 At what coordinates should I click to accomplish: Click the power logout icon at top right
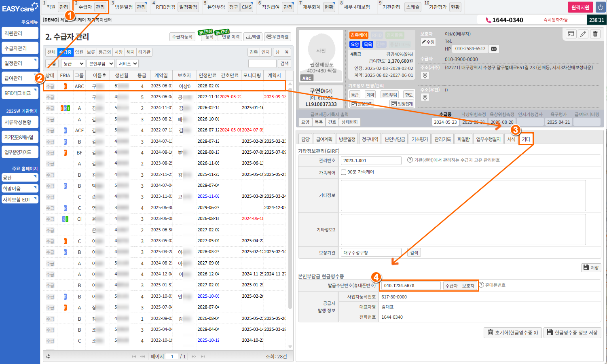click(600, 7)
